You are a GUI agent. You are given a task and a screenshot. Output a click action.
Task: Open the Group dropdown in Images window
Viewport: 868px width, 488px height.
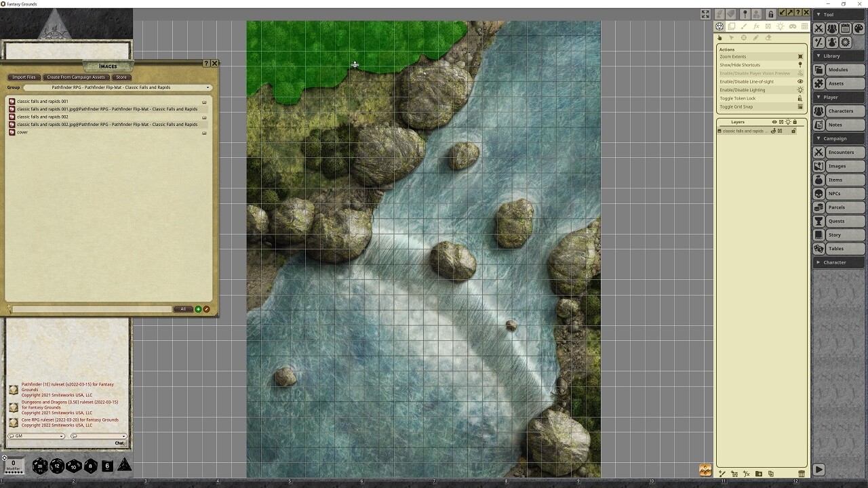pyautogui.click(x=117, y=87)
